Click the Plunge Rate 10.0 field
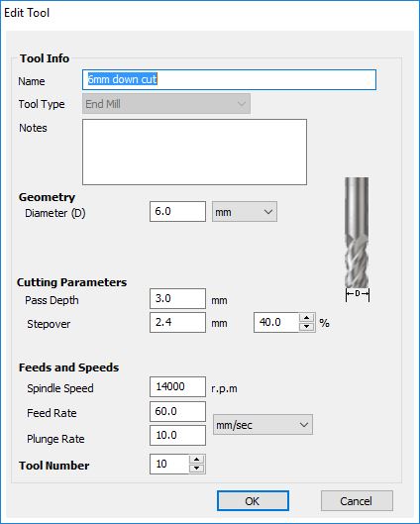This screenshot has width=420, height=524. [x=177, y=435]
